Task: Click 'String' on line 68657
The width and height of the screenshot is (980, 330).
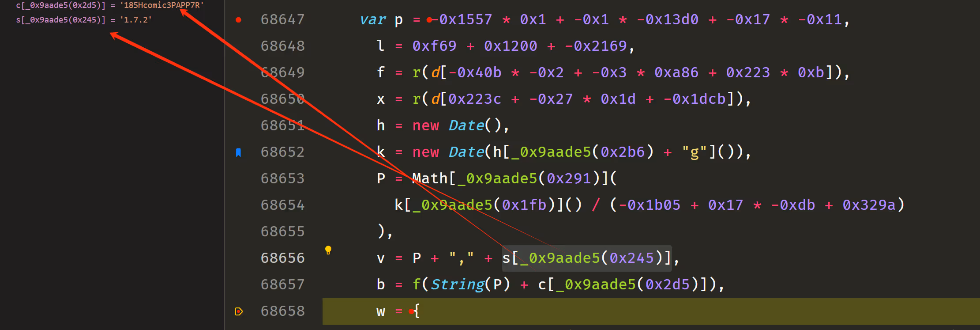Action: [x=458, y=284]
